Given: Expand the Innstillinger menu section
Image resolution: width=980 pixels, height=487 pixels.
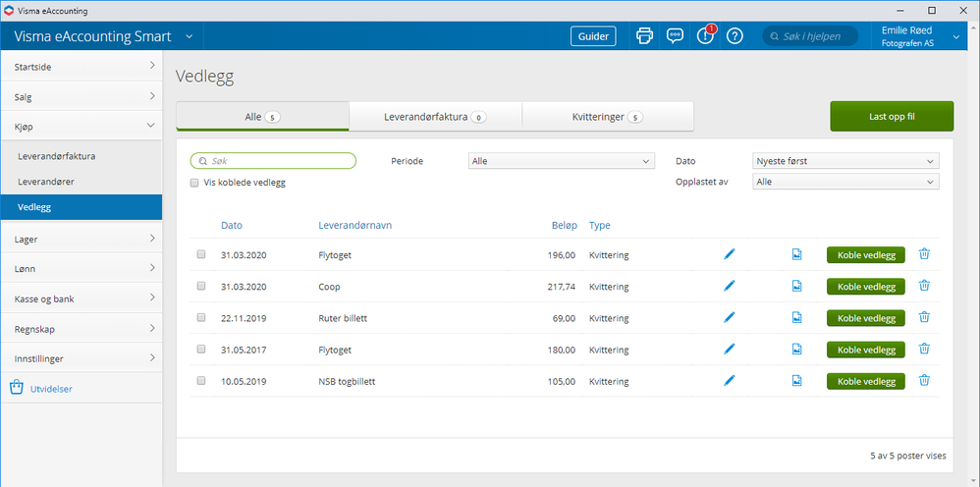Looking at the screenshot, I should click(x=82, y=358).
